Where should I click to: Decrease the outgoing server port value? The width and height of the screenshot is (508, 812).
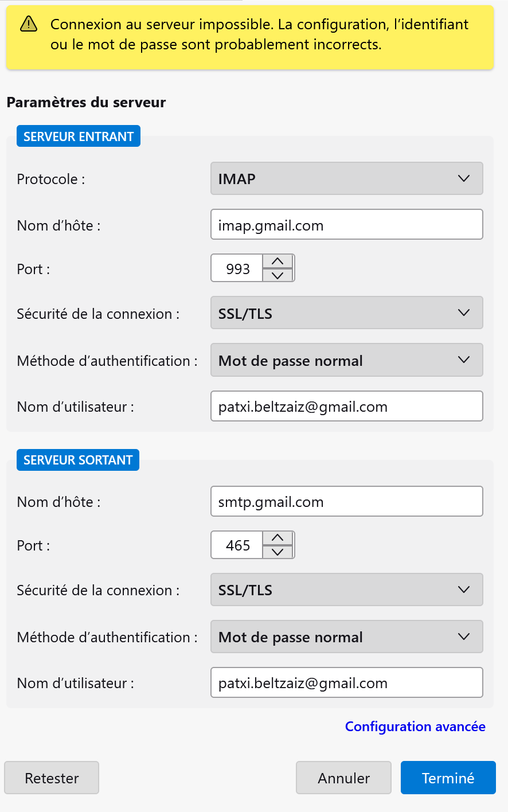coord(278,552)
